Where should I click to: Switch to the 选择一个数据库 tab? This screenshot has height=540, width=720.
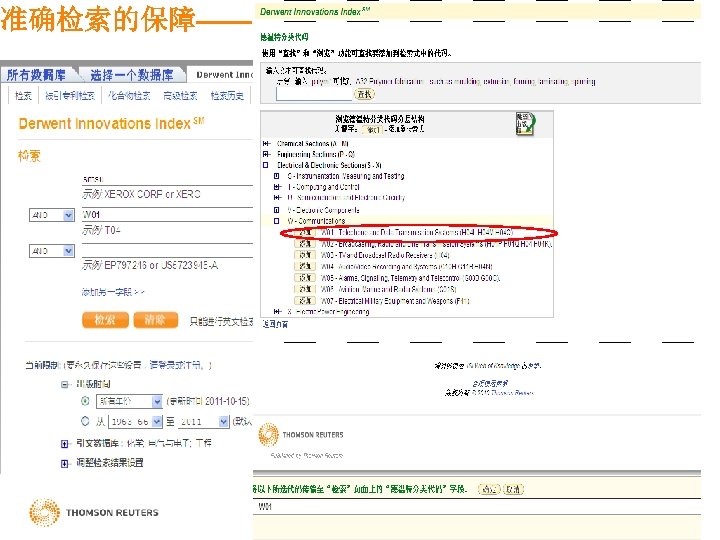[x=131, y=74]
